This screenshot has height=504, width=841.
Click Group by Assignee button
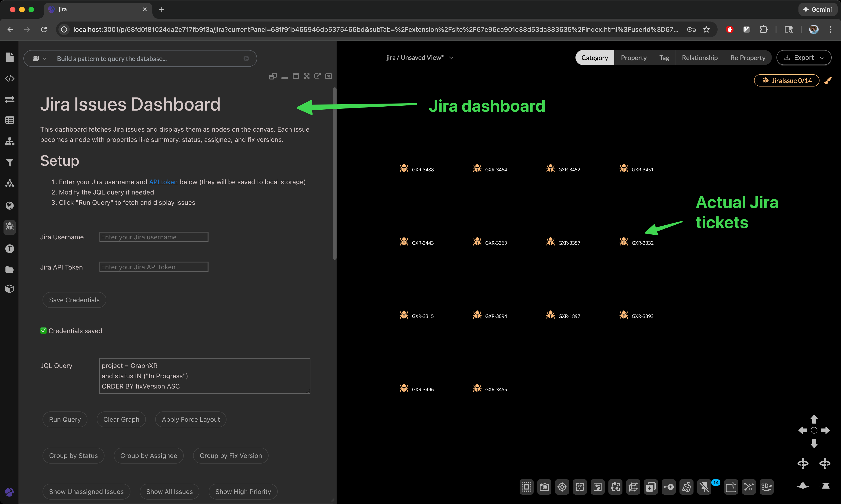pyautogui.click(x=149, y=456)
